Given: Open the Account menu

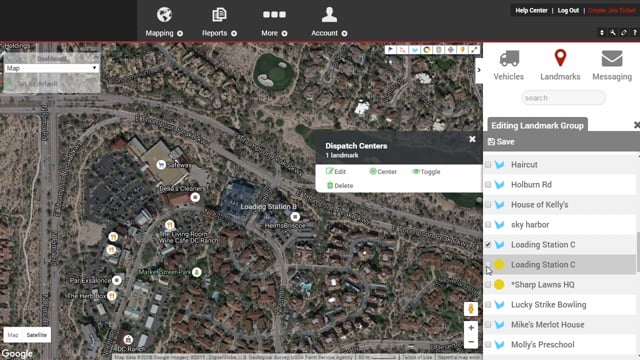Looking at the screenshot, I should pos(329,22).
